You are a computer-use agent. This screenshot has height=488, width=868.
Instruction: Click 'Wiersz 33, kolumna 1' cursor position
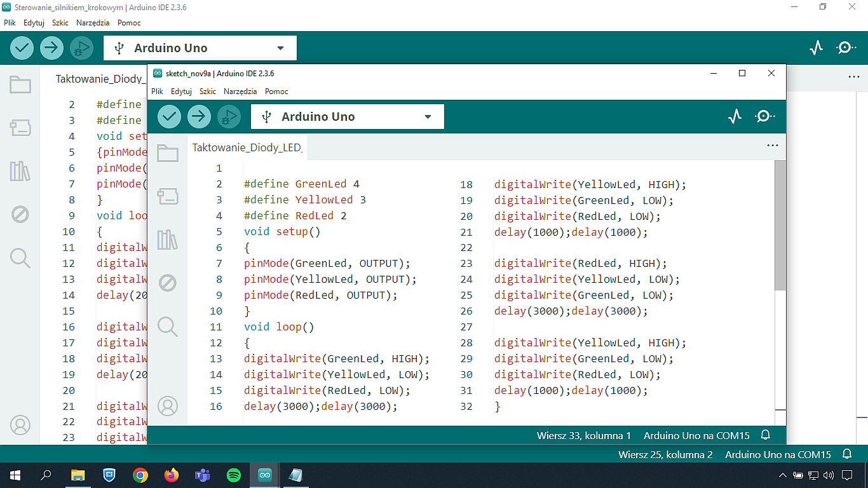pyautogui.click(x=583, y=436)
